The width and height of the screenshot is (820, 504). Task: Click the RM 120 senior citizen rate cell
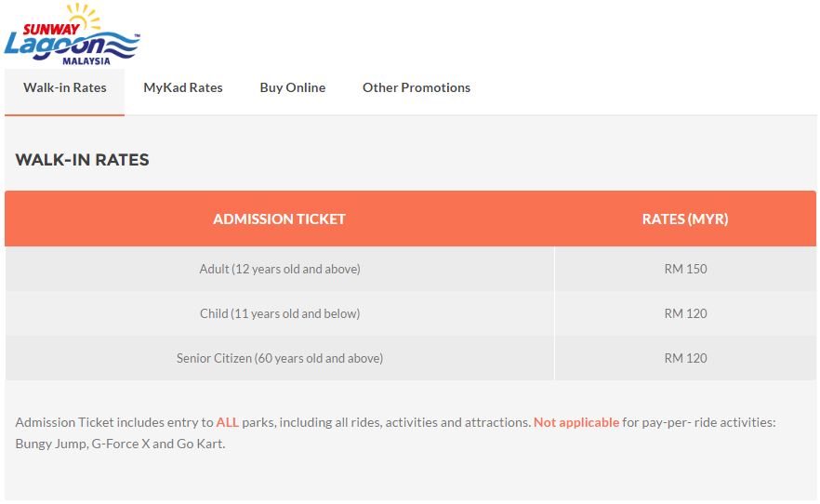click(685, 358)
